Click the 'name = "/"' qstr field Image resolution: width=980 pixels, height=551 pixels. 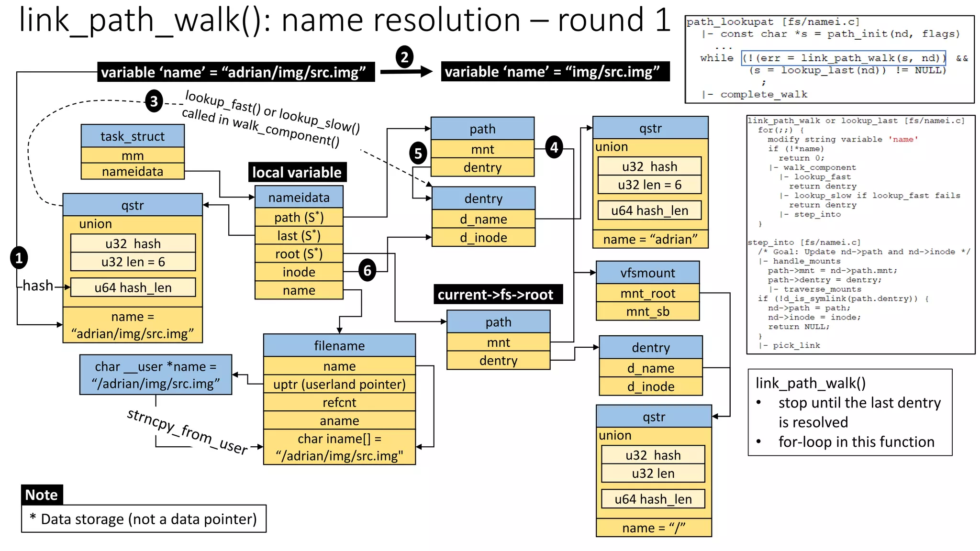pos(653,528)
